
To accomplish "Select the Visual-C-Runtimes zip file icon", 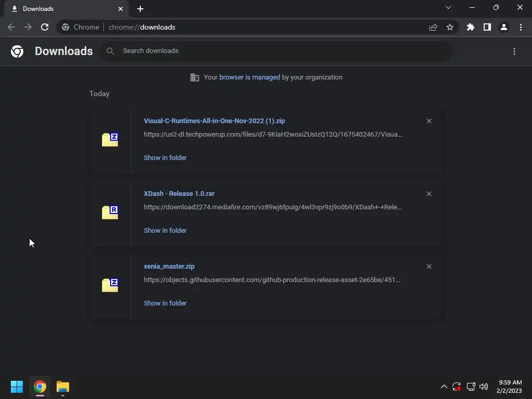I will (x=110, y=139).
